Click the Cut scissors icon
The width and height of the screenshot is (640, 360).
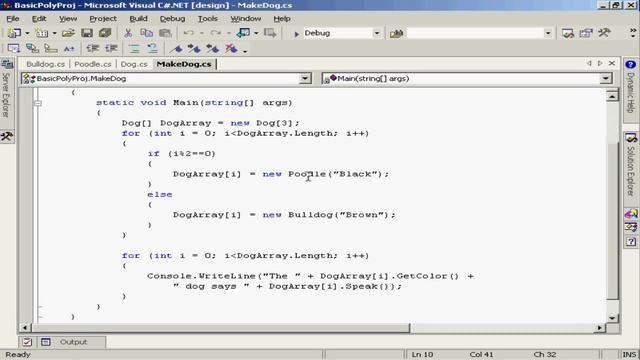[128, 33]
